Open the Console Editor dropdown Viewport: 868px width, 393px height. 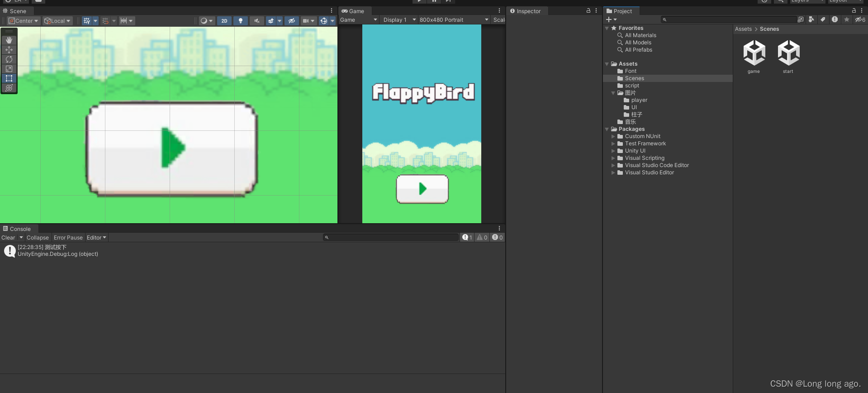point(96,238)
